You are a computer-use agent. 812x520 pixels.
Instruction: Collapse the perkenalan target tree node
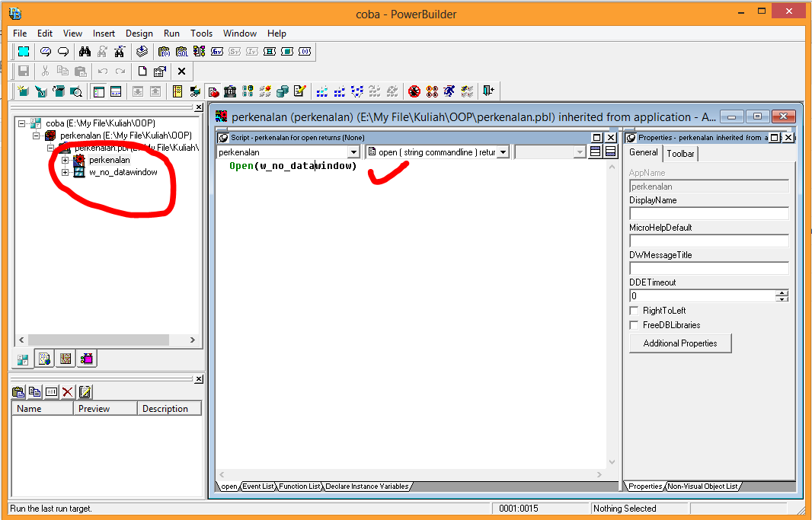coord(37,136)
